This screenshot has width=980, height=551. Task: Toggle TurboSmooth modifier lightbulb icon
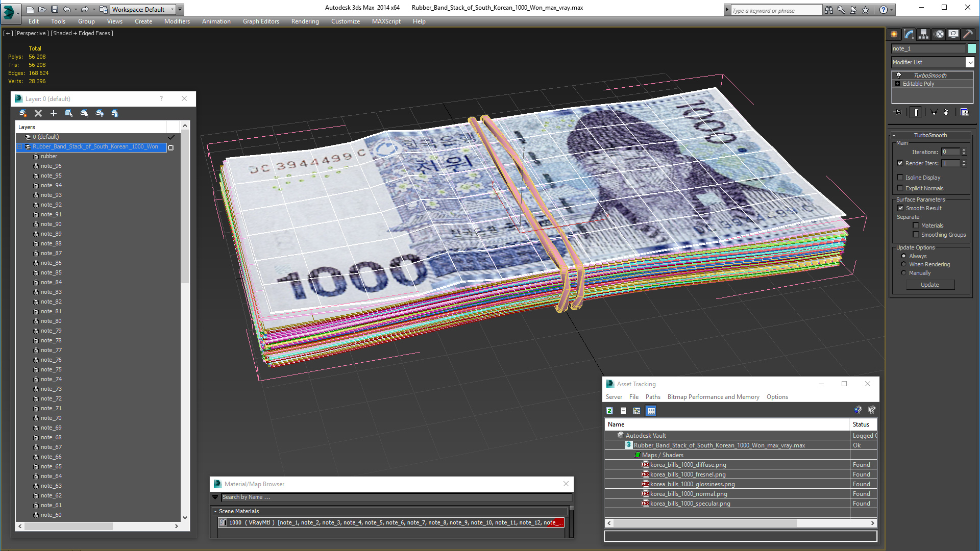point(899,75)
